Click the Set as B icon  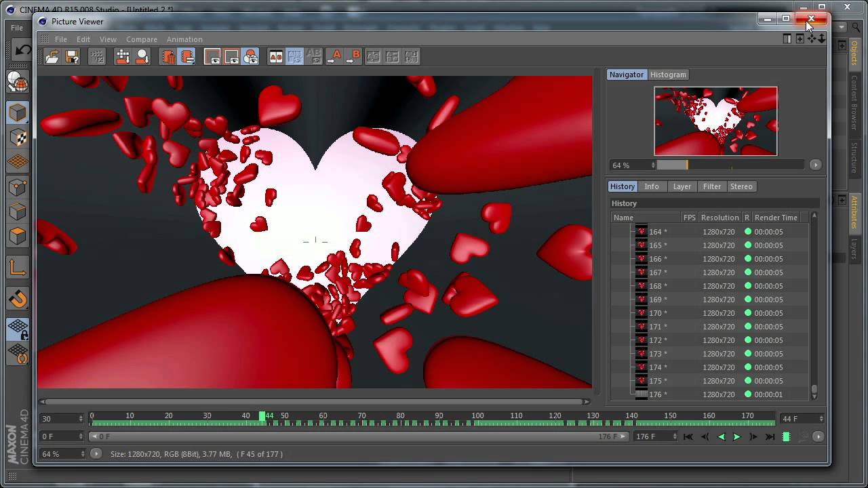[x=353, y=57]
